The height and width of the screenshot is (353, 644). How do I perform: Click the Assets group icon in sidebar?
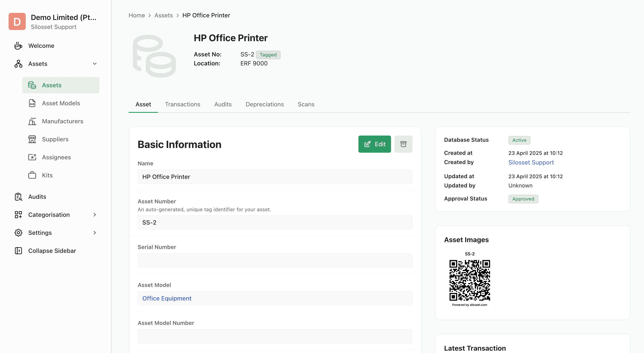(x=18, y=64)
